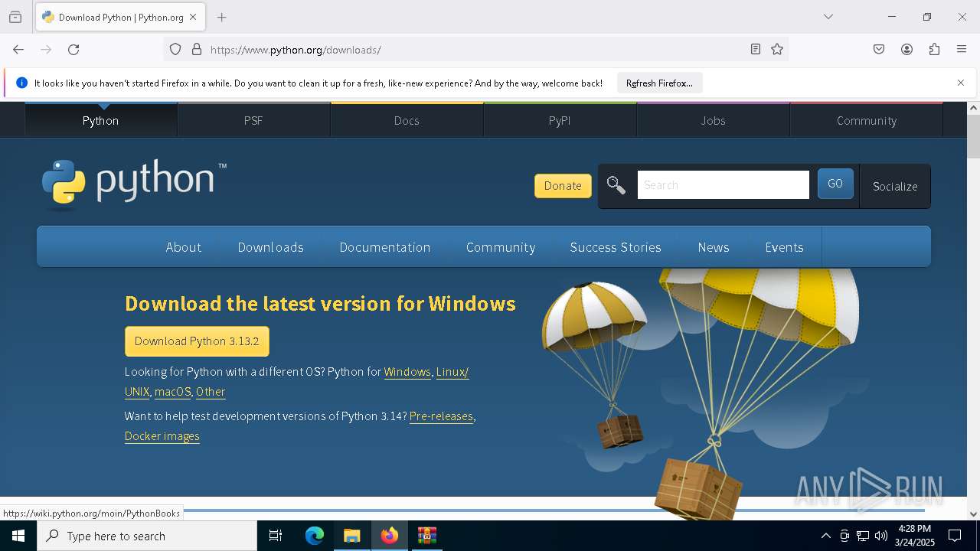The height and width of the screenshot is (551, 980).
Task: Go back with the back arrow
Action: click(18, 50)
